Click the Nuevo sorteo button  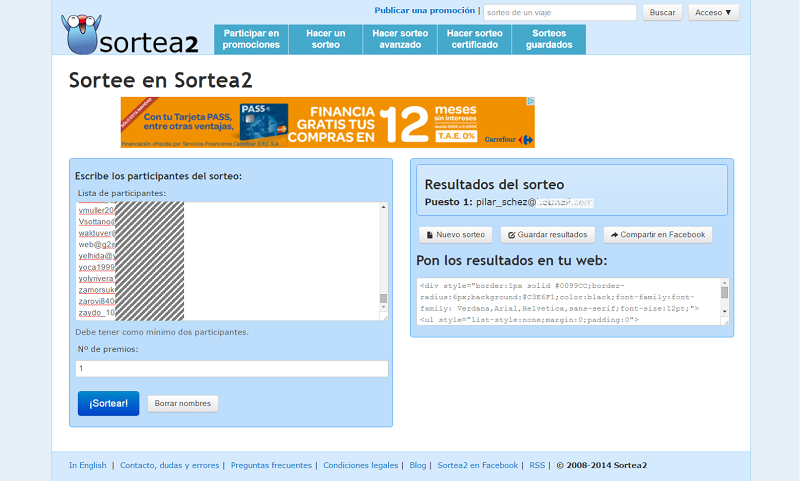(x=455, y=235)
